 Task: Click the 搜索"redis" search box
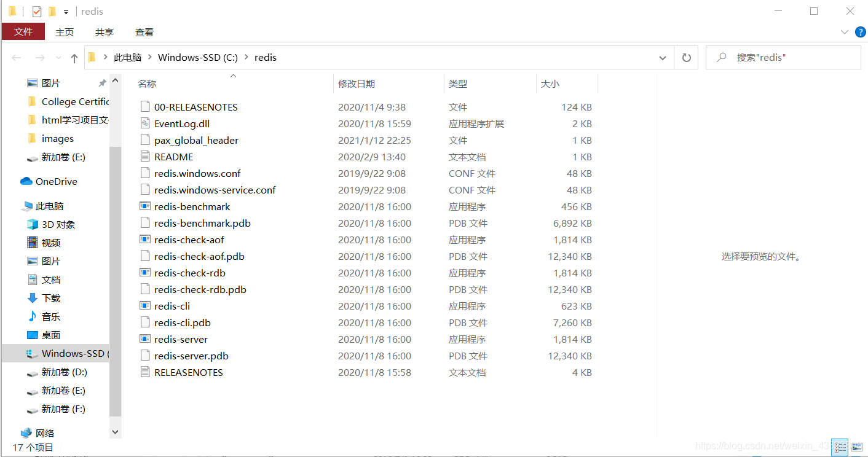pos(783,58)
